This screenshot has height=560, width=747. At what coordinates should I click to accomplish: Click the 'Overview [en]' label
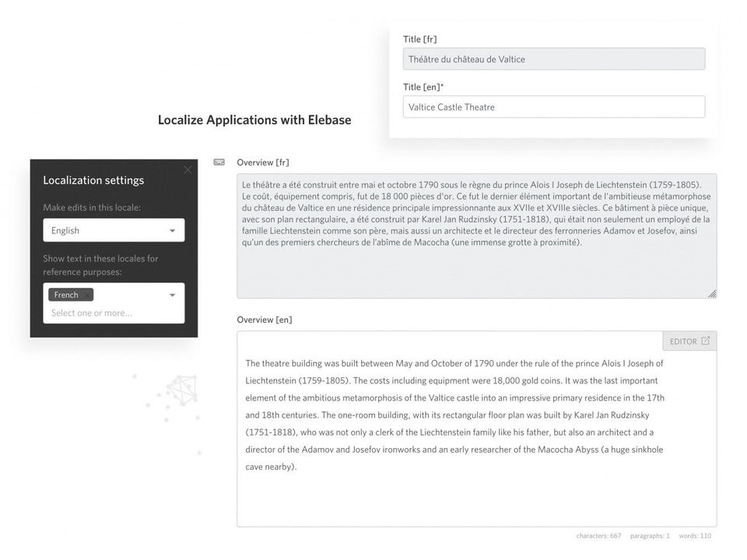pos(265,320)
